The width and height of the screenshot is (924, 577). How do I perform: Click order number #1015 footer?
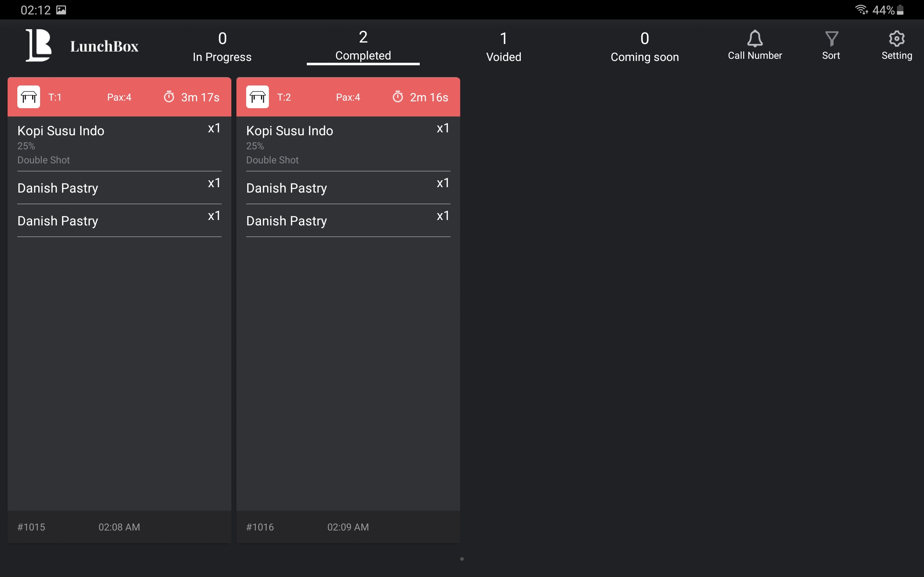pos(31,527)
